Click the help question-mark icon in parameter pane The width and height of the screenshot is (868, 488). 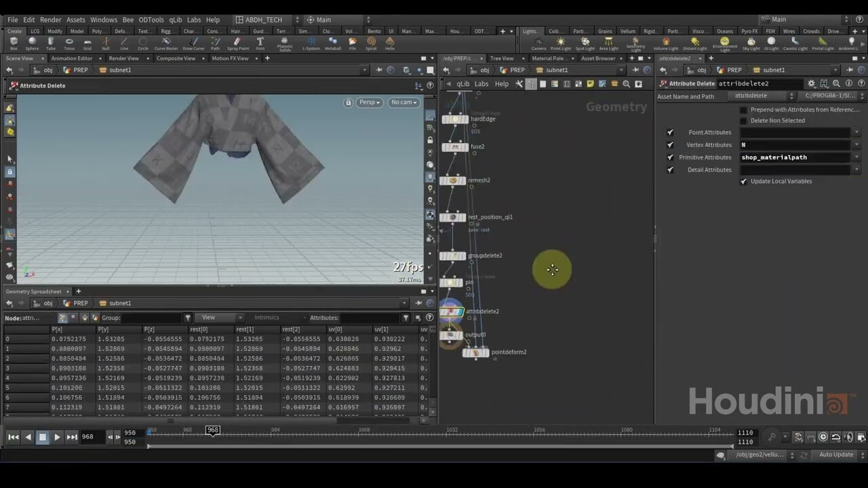(x=861, y=83)
